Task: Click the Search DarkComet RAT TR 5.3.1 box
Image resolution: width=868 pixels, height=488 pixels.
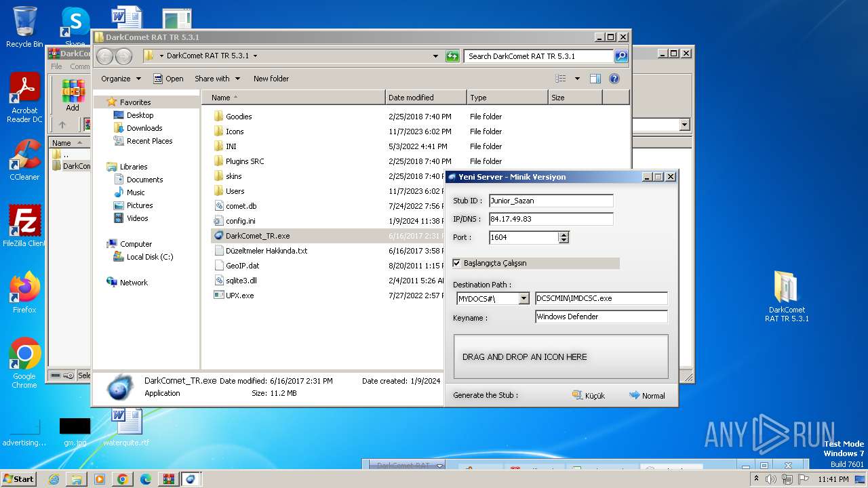Action: tap(539, 56)
